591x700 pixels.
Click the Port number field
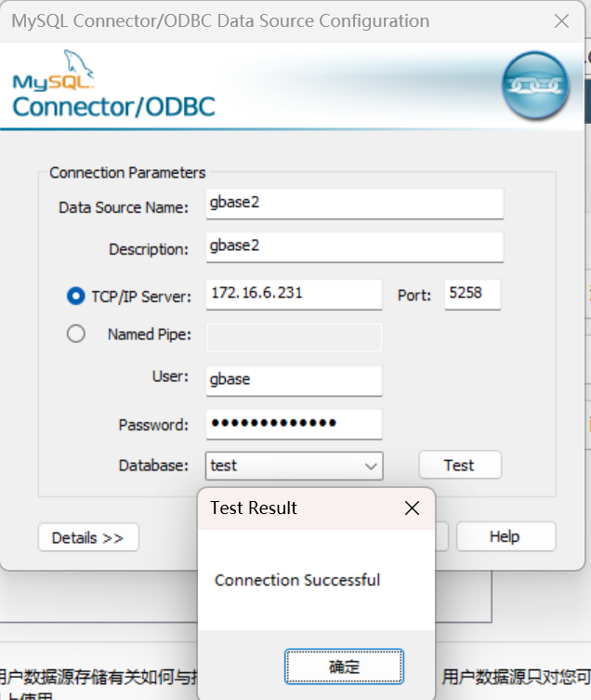point(473,294)
